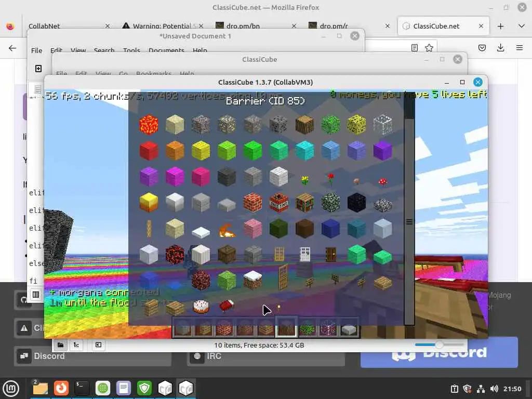The width and height of the screenshot is (532, 399).
Task: Choose the red brick block
Action: (x=253, y=203)
